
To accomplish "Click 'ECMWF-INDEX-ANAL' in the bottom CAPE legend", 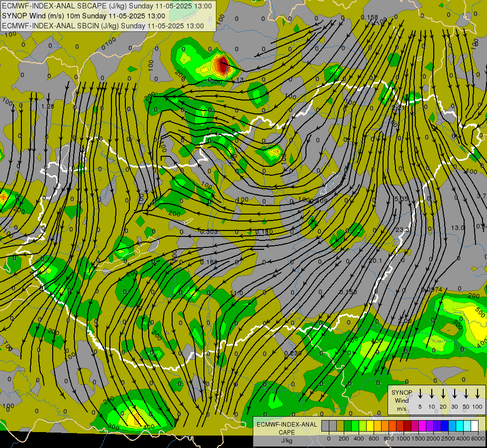I will 287,425.
